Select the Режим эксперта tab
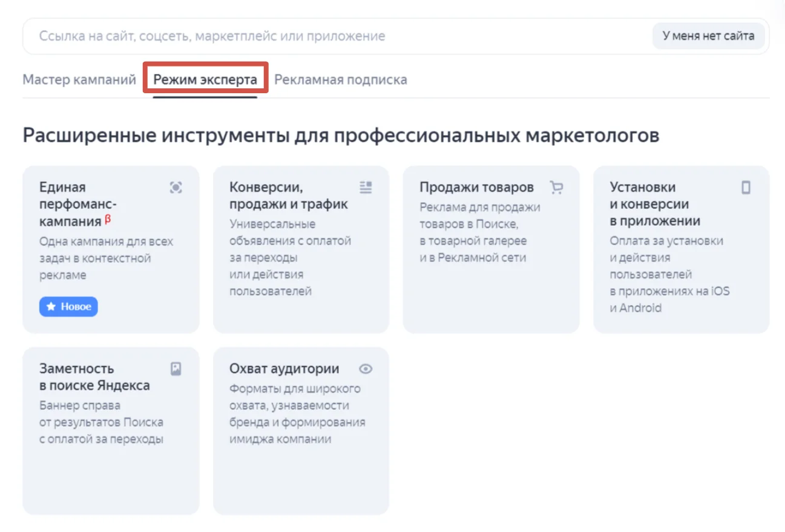Image resolution: width=785 pixels, height=532 pixels. [205, 80]
